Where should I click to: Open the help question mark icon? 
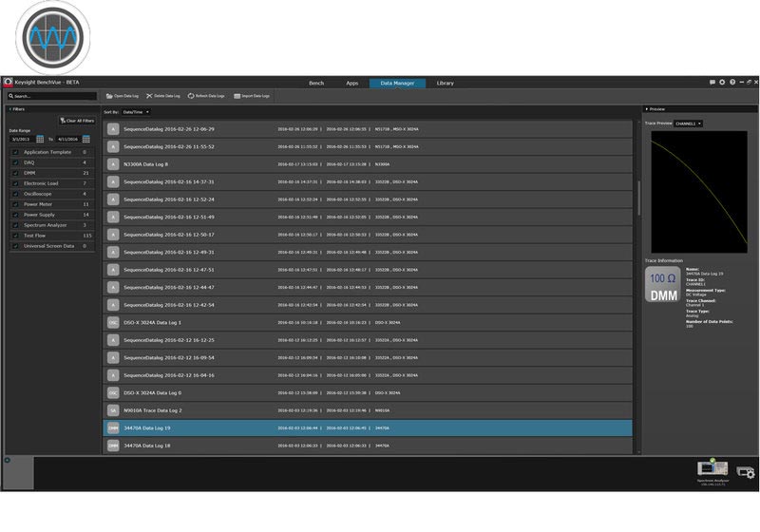[732, 83]
